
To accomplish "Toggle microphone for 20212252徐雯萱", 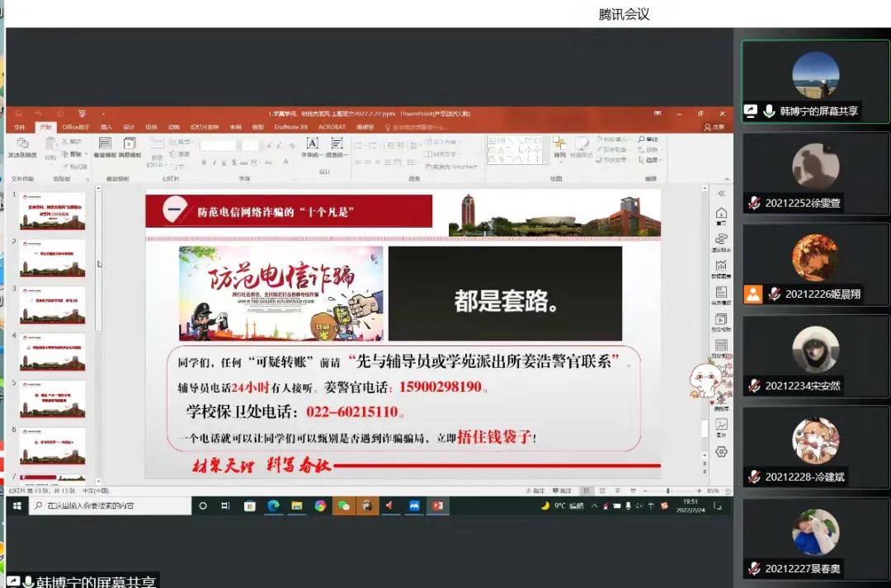I will (x=753, y=203).
